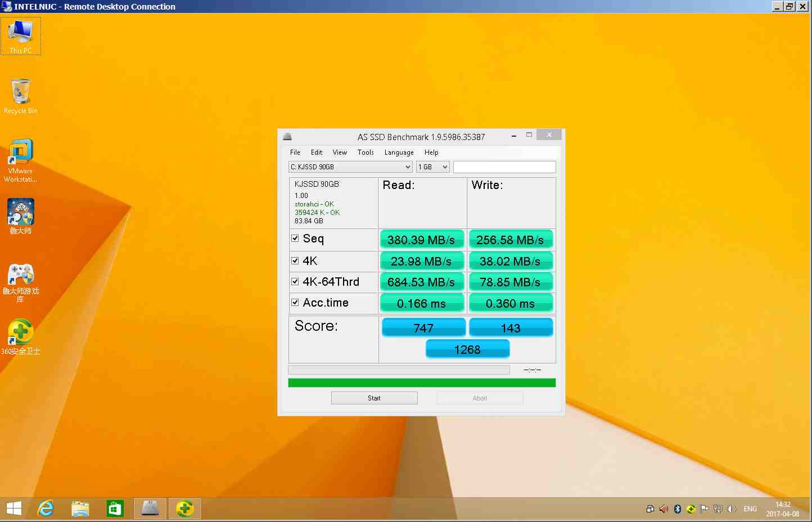
Task: Click the 359424 K - OK alignment text
Action: (x=317, y=213)
